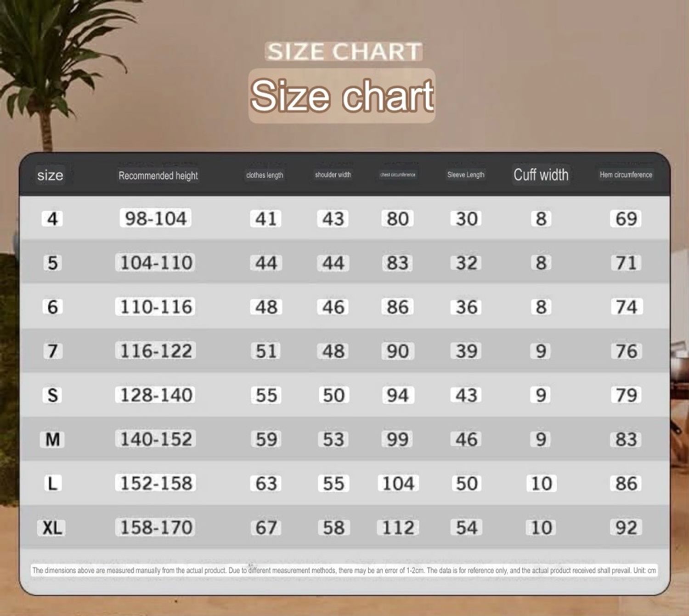Select the 67 clothes length value
This screenshot has height=616, width=689.
[266, 527]
